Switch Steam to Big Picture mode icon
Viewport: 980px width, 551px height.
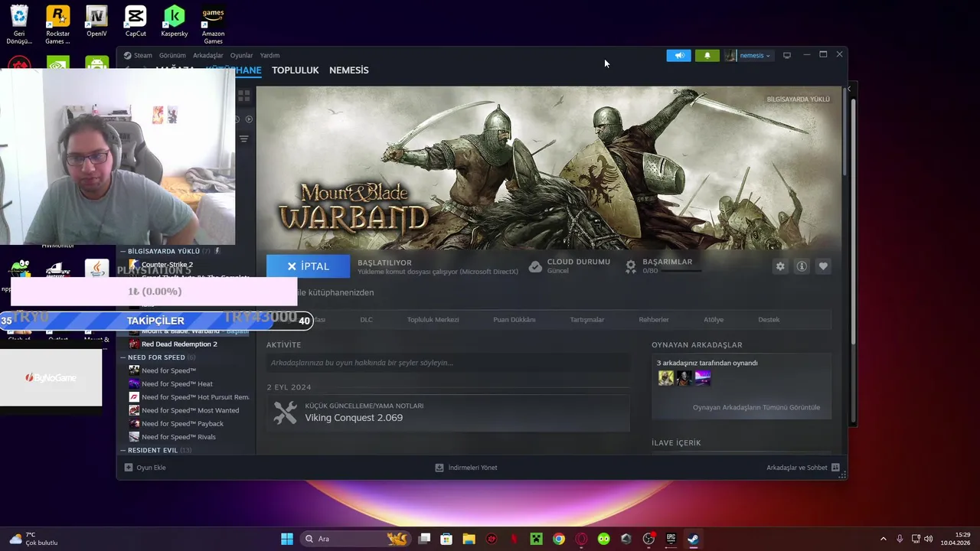786,55
